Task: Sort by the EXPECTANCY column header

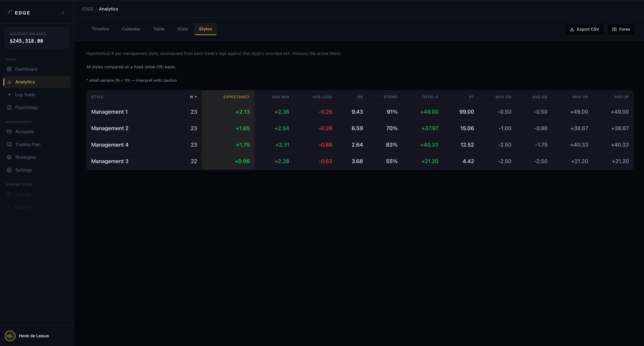Action: click(x=237, y=97)
